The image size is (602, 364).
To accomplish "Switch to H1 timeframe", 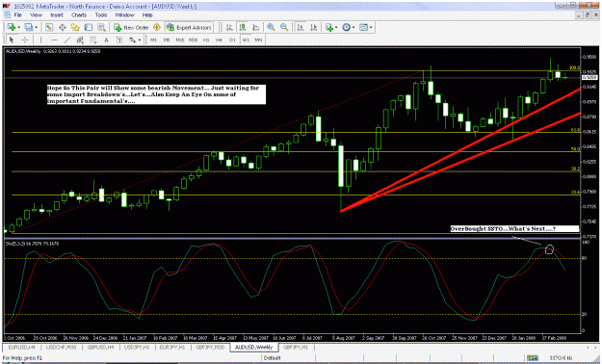I will coord(206,39).
